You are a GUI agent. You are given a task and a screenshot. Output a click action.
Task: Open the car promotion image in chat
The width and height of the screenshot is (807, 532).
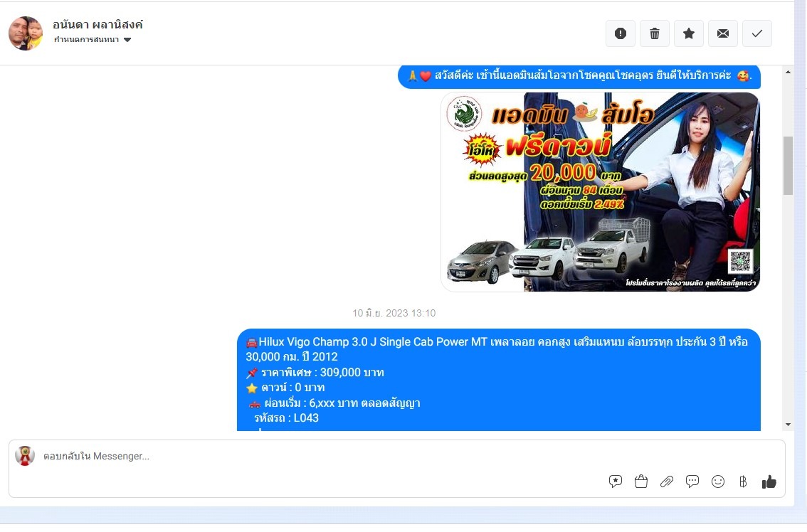[600, 192]
